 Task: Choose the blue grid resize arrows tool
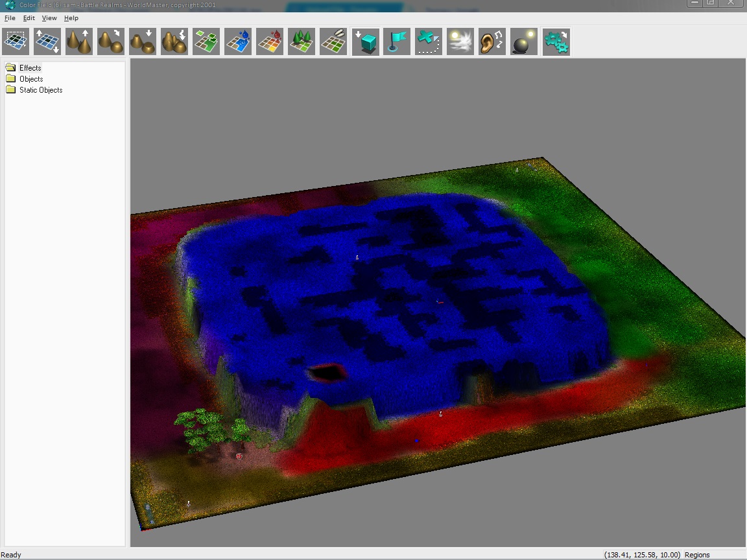click(47, 41)
